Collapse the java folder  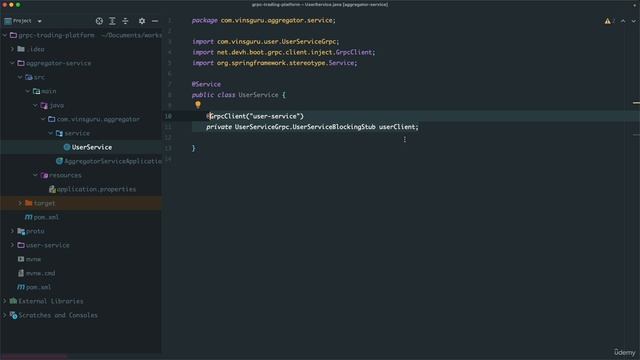click(36, 105)
